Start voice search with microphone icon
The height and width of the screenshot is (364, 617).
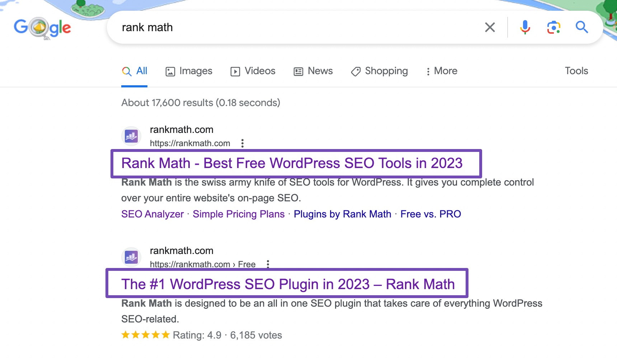pyautogui.click(x=525, y=27)
